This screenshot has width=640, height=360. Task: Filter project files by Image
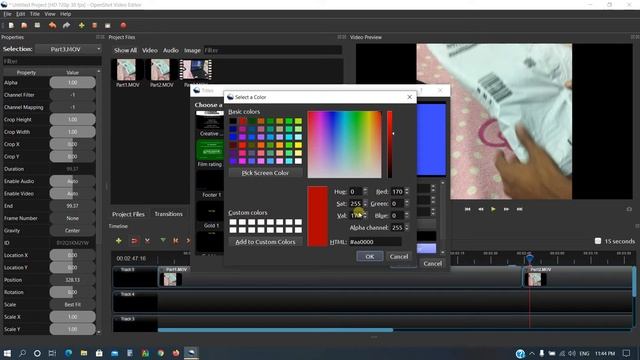click(192, 50)
